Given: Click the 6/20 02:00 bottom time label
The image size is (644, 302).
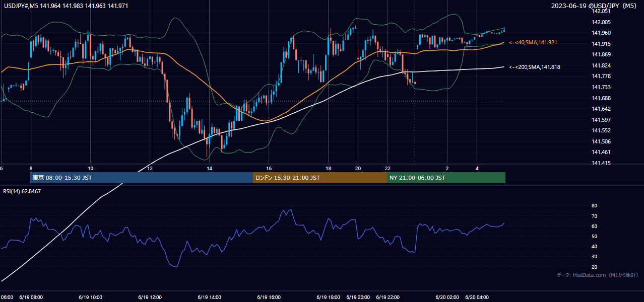Looking at the screenshot, I should 447,297.
